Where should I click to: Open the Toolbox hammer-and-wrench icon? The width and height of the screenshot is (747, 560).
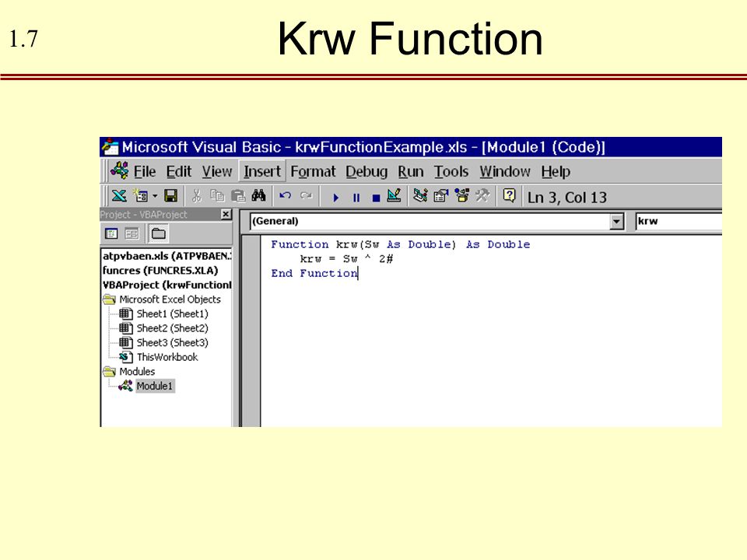(x=482, y=196)
